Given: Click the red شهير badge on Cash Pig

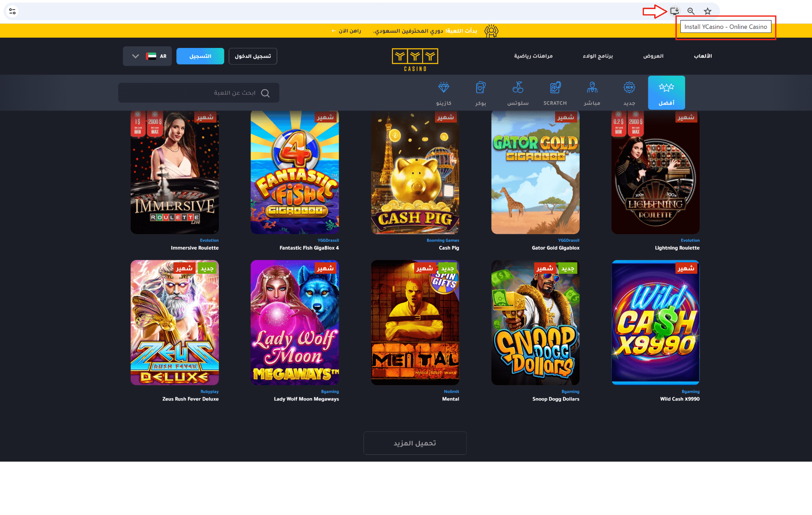Looking at the screenshot, I should click(x=446, y=117).
